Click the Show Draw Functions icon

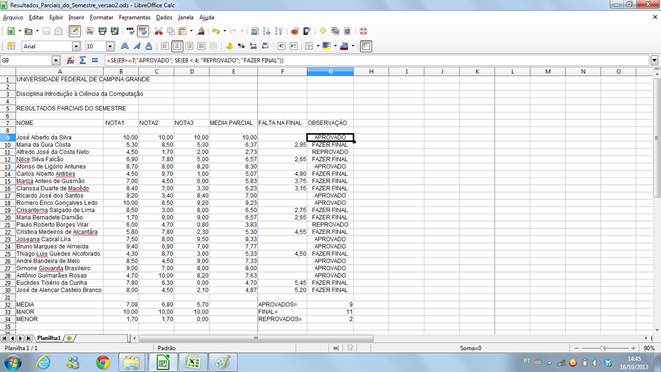307,31
